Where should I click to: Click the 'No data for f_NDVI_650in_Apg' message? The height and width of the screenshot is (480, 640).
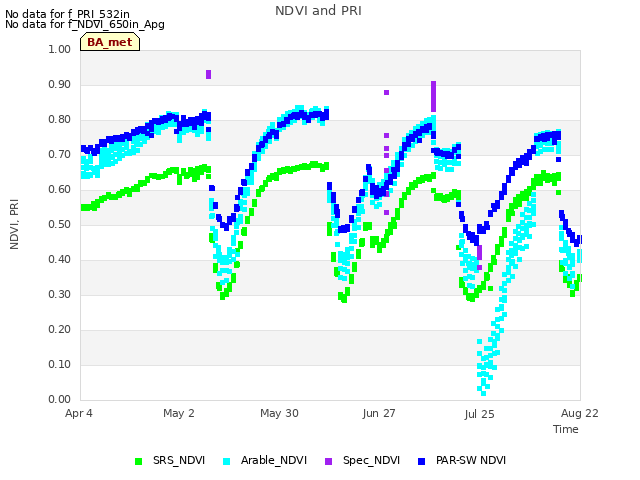[x=85, y=24]
